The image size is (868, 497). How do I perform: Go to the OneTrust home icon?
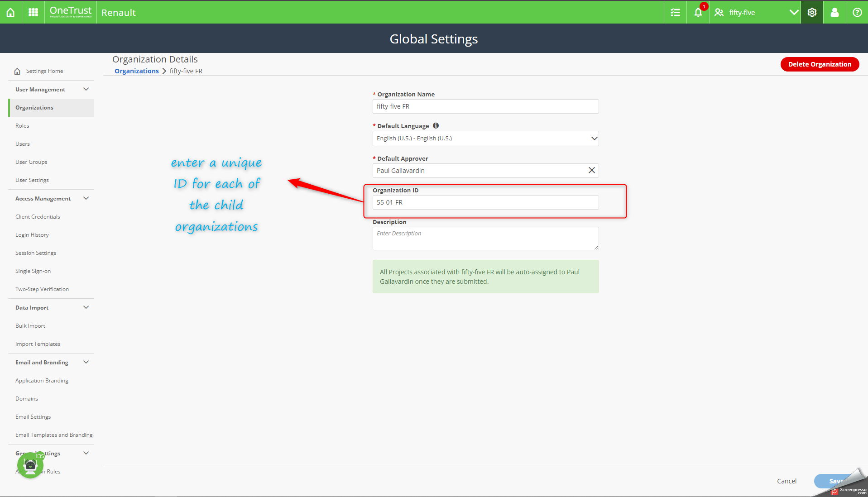10,12
